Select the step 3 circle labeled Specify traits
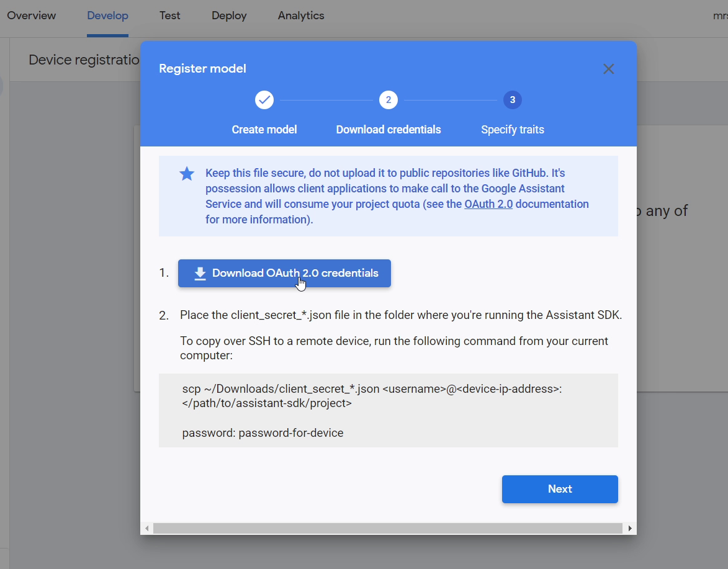The width and height of the screenshot is (728, 569). click(x=513, y=100)
